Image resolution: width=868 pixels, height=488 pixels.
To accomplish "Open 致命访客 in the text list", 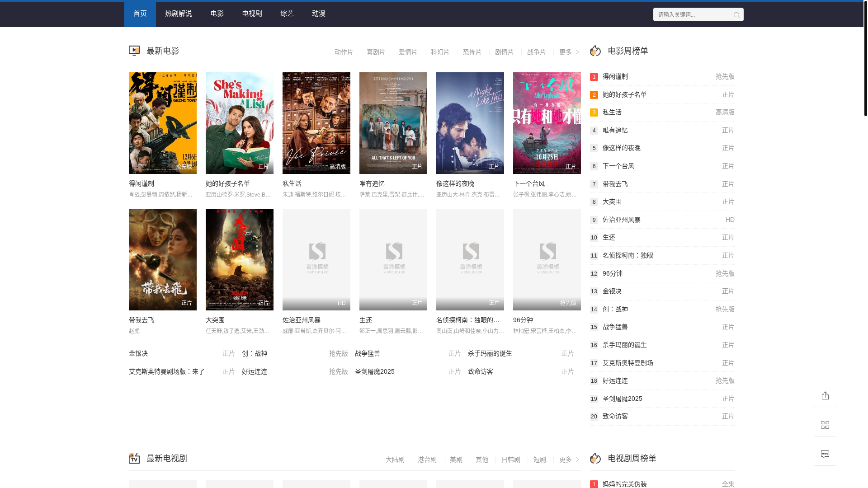I will (x=481, y=371).
